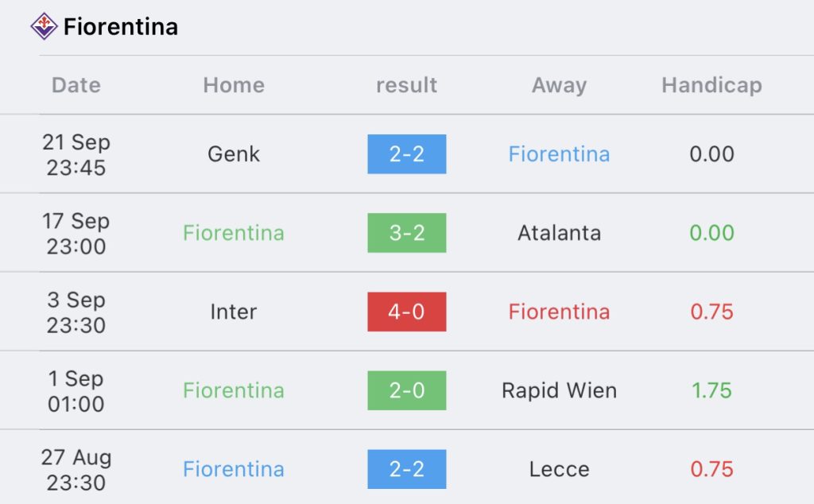Image resolution: width=814 pixels, height=504 pixels.
Task: Open the Genk home team link
Action: click(x=234, y=154)
